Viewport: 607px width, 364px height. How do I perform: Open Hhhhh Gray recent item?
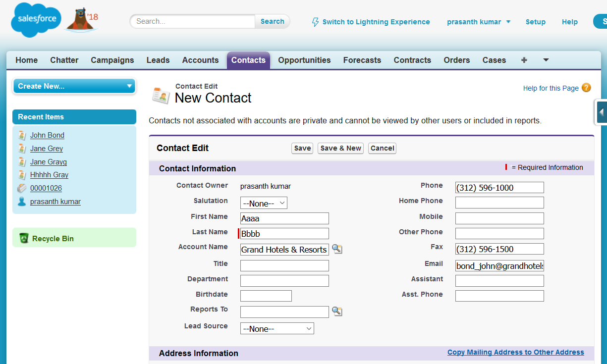50,175
